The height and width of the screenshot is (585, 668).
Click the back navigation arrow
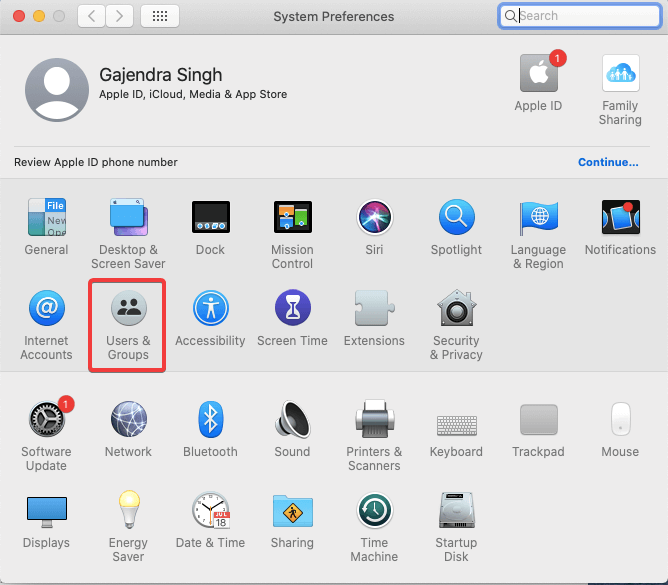(91, 16)
